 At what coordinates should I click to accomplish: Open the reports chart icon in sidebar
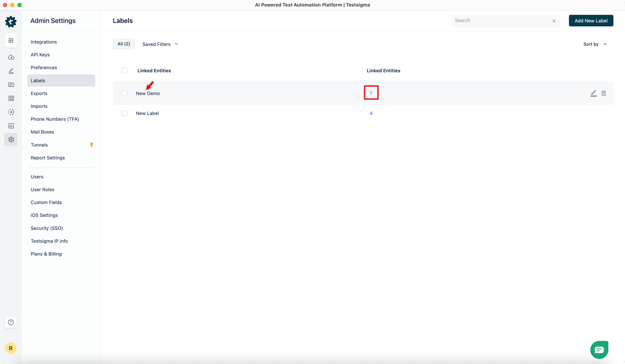point(11,126)
